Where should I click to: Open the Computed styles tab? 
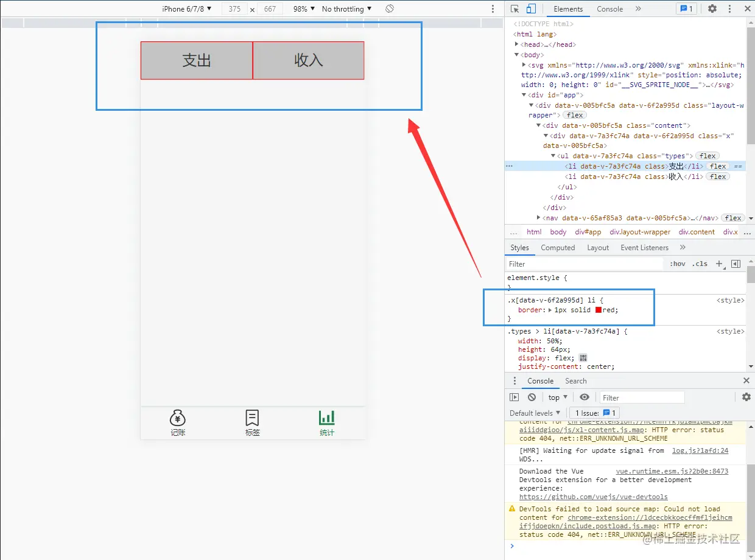click(558, 248)
